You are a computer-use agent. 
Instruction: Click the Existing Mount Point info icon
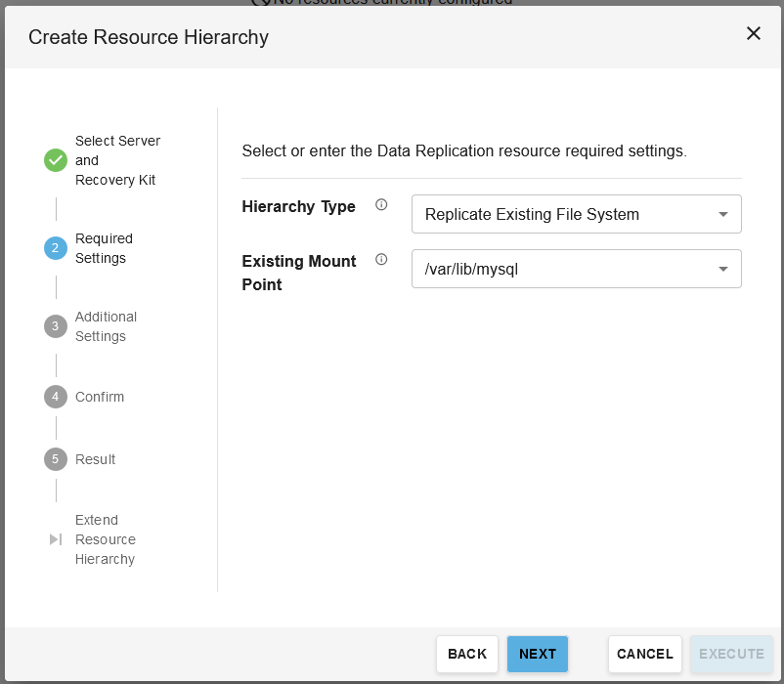[381, 260]
